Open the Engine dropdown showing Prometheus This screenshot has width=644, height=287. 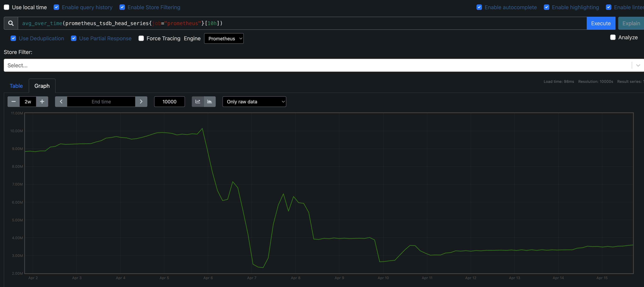(x=224, y=38)
